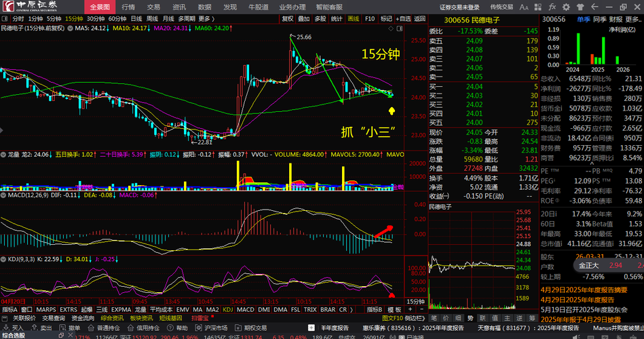Screen dimensions: 644x339
Task: Click 证券交易未登录 login link
Action: pyautogui.click(x=459, y=7)
